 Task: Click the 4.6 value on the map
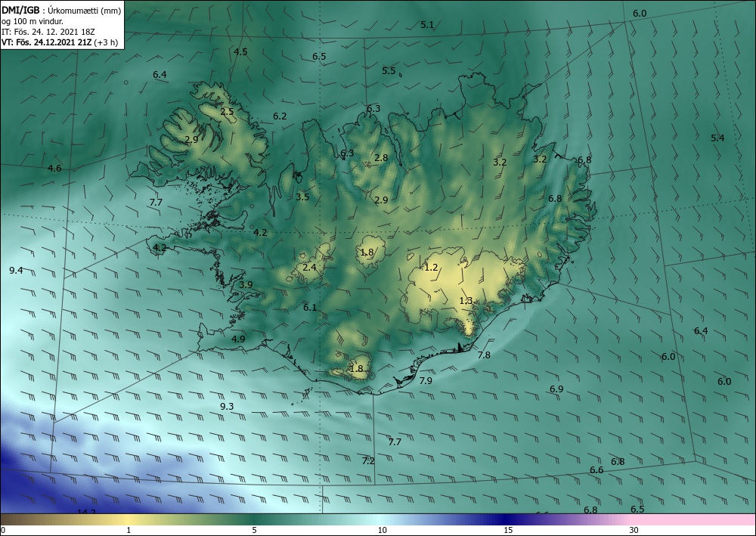pos(54,169)
